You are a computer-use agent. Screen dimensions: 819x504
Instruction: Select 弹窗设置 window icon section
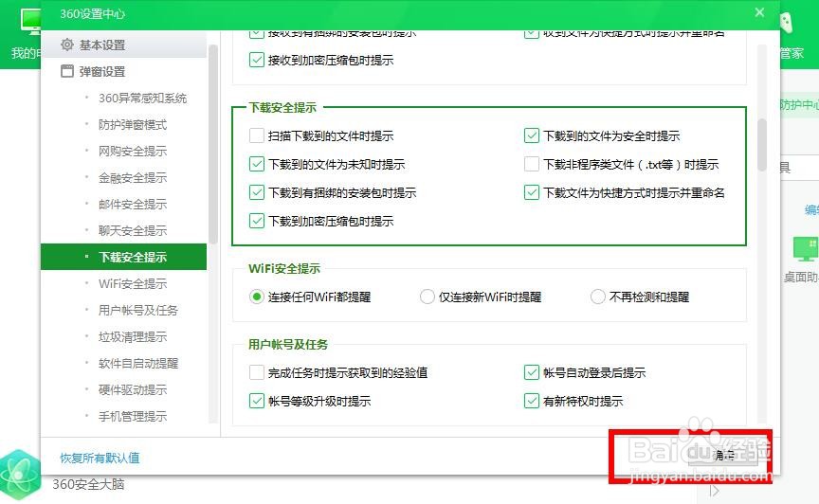pyautogui.click(x=124, y=72)
